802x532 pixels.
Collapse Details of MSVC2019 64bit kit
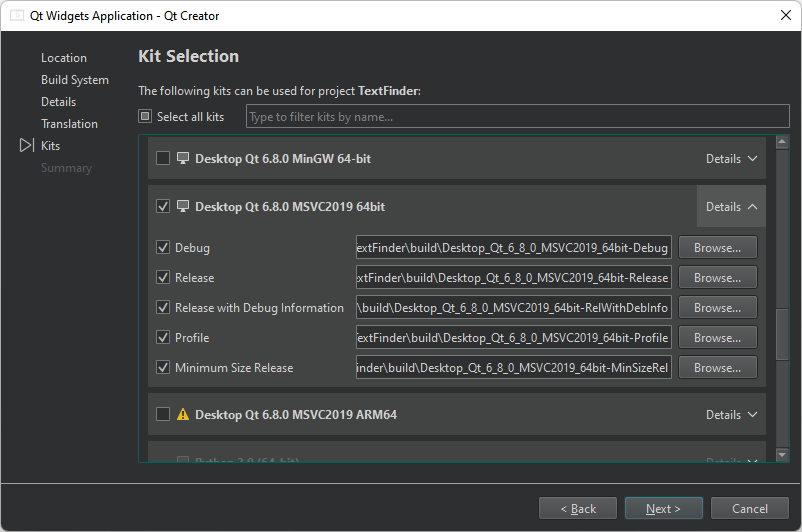(x=731, y=207)
